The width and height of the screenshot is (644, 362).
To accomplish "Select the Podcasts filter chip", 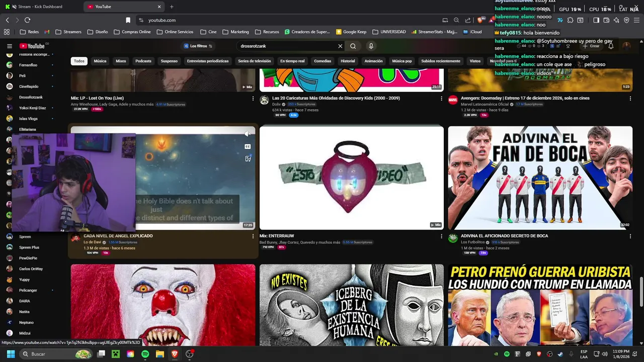I will tap(143, 61).
